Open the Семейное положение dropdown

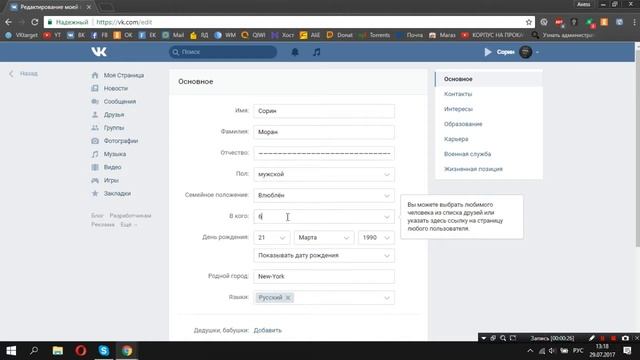pyautogui.click(x=324, y=196)
